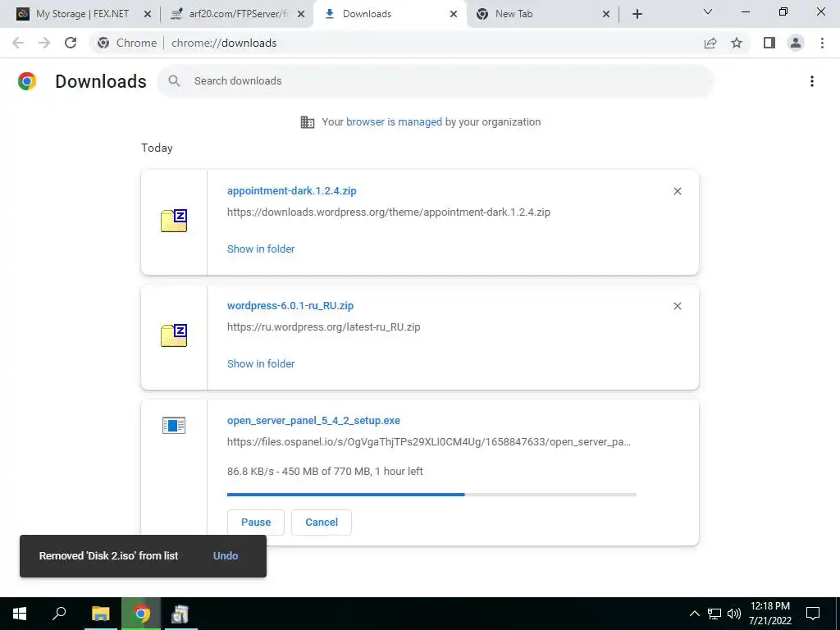Show wordpress-6.0.1-ru_RU.zip in folder
The width and height of the screenshot is (840, 630).
(261, 363)
